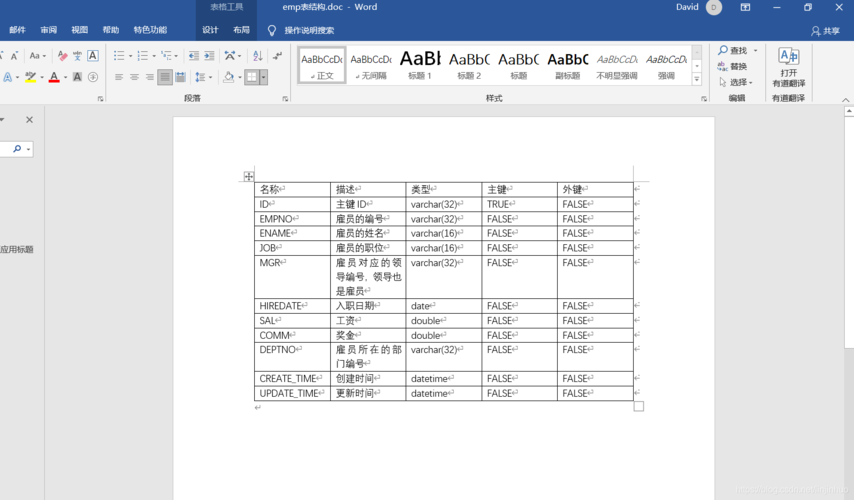The height and width of the screenshot is (500, 854).
Task: Click the table move handle icon
Action: (248, 176)
